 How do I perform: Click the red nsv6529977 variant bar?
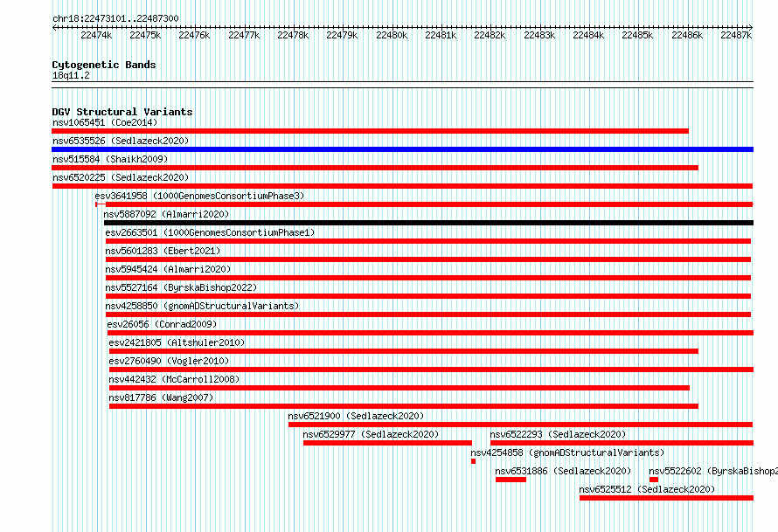[387, 443]
